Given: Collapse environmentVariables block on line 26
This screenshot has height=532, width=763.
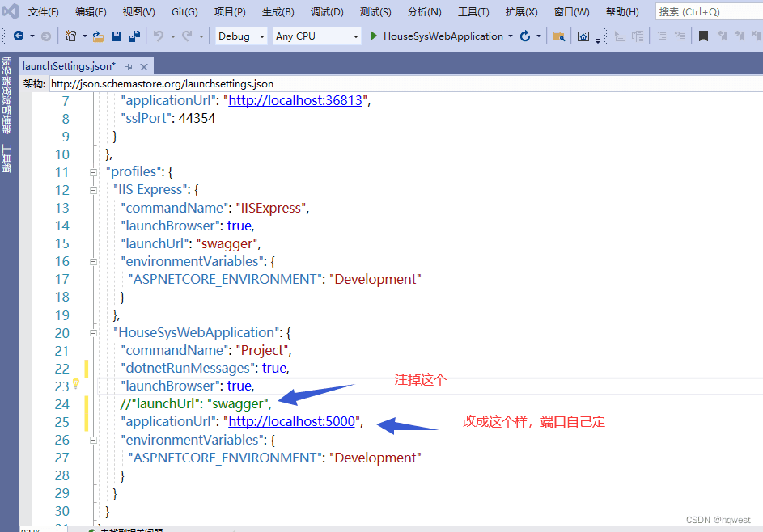Looking at the screenshot, I should pyautogui.click(x=93, y=440).
